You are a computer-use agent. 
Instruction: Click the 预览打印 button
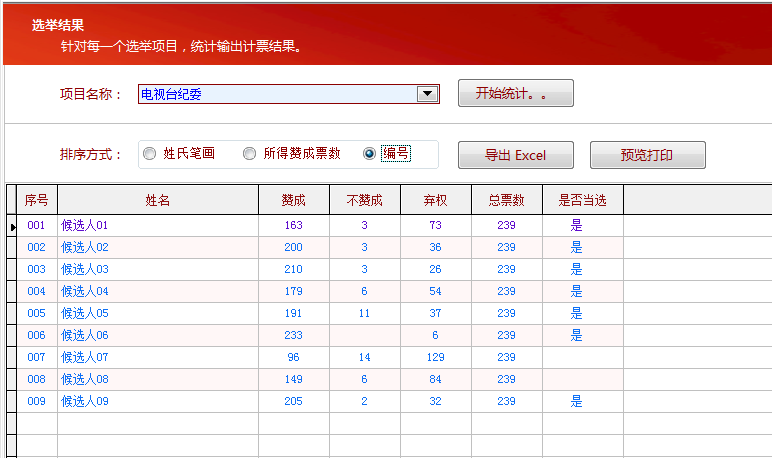647,155
